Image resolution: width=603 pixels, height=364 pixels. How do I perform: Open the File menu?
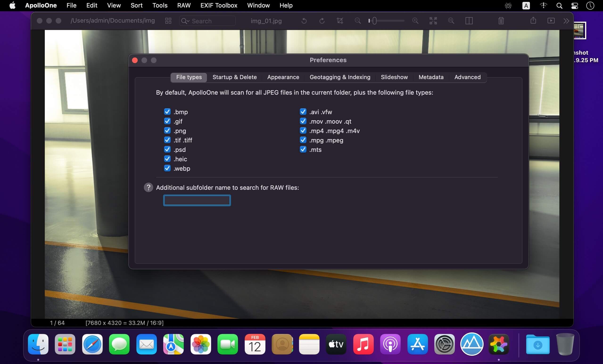[x=71, y=5]
